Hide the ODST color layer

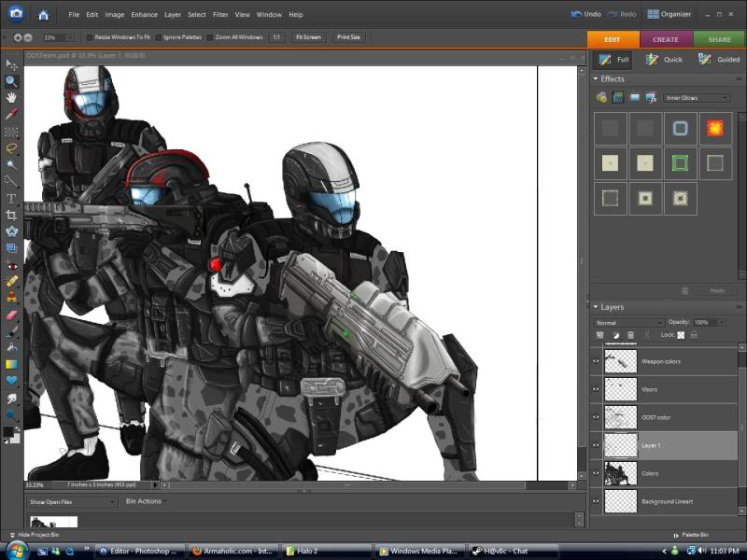tap(596, 417)
